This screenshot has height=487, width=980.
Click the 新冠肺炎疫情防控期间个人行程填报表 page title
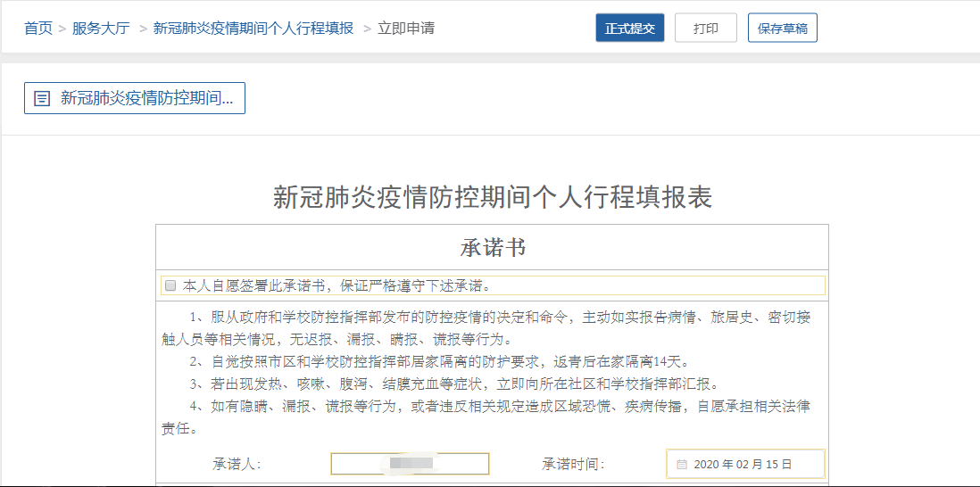coord(492,198)
